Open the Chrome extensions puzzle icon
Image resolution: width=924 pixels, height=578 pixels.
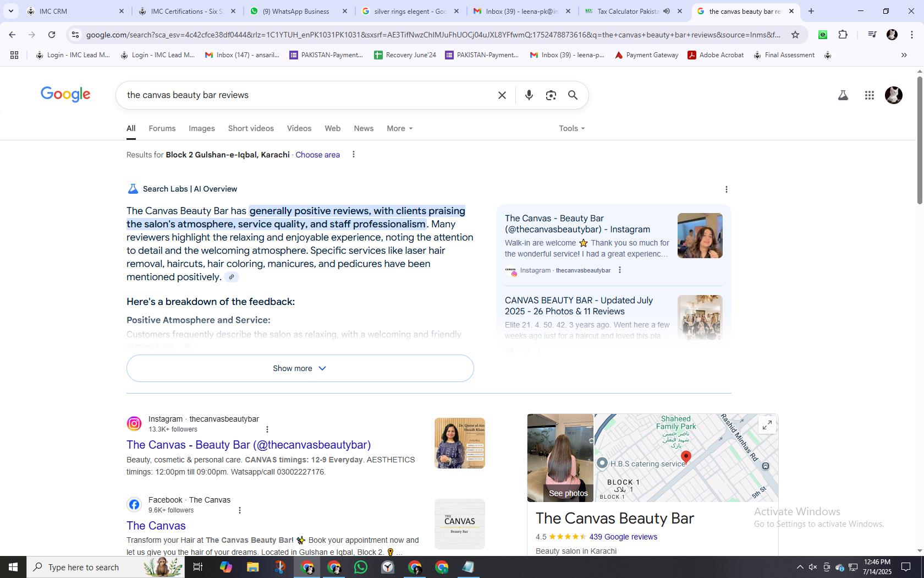coord(843,35)
